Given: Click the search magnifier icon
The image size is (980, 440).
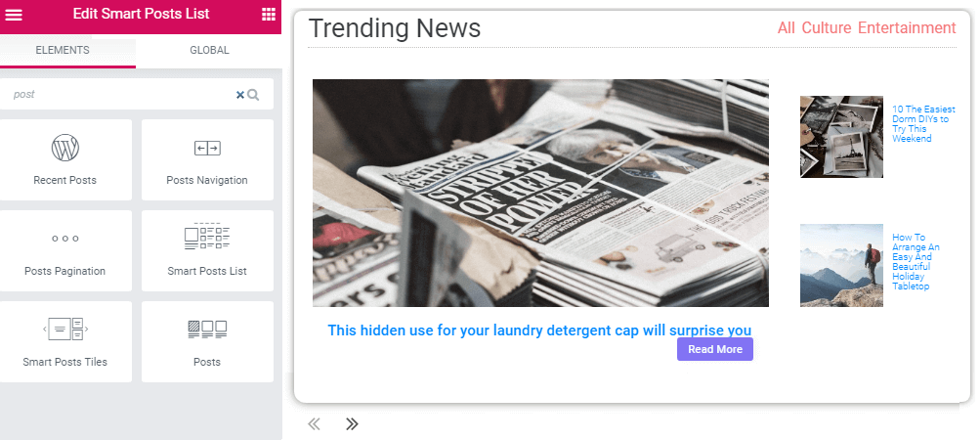Looking at the screenshot, I should (253, 95).
